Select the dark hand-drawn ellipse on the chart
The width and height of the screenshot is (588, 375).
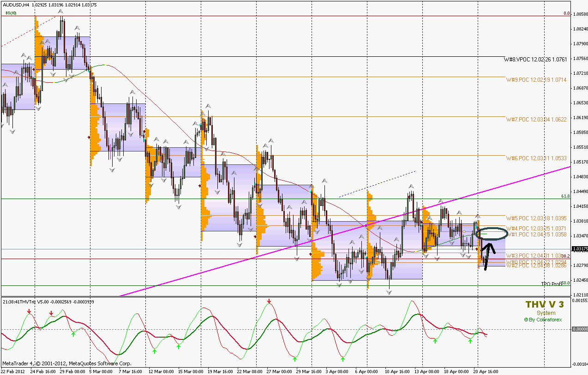491,234
